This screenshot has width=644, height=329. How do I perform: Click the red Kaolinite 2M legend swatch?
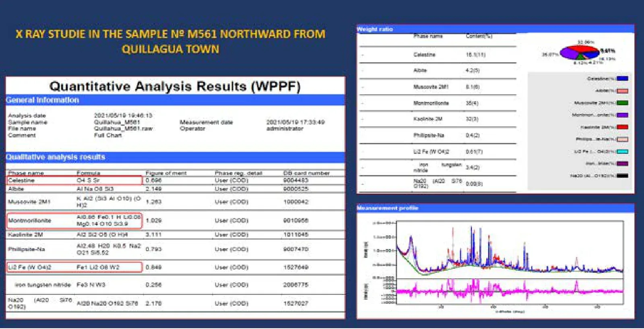622,127
